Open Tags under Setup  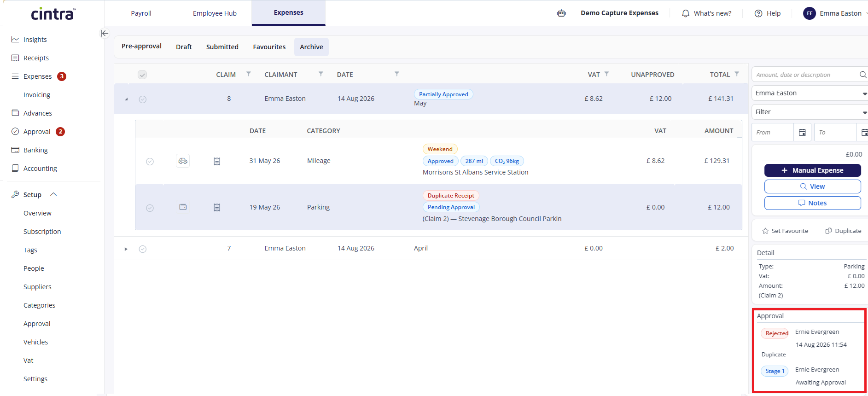tap(30, 250)
